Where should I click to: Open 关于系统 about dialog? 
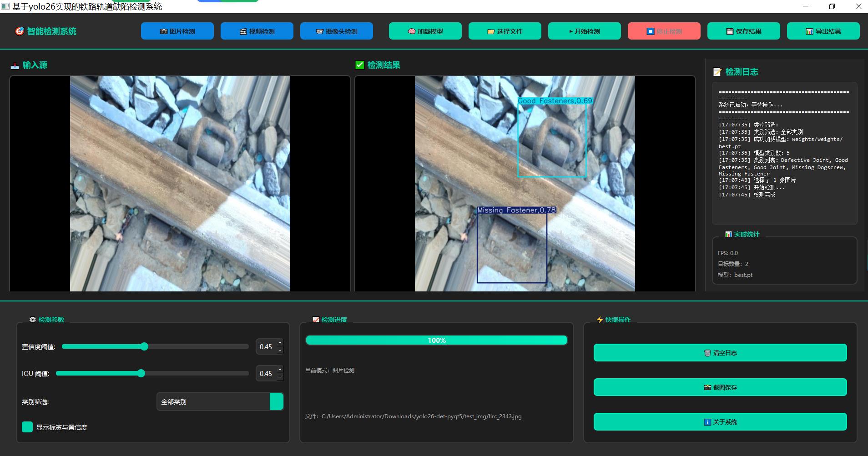coord(720,422)
